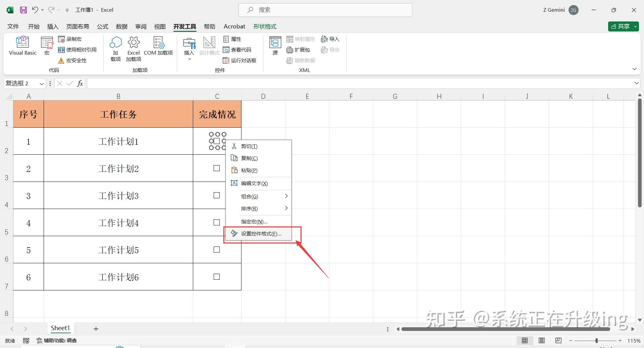Choose 剪切 from the context menu
This screenshot has width=644, height=348.
point(258,146)
